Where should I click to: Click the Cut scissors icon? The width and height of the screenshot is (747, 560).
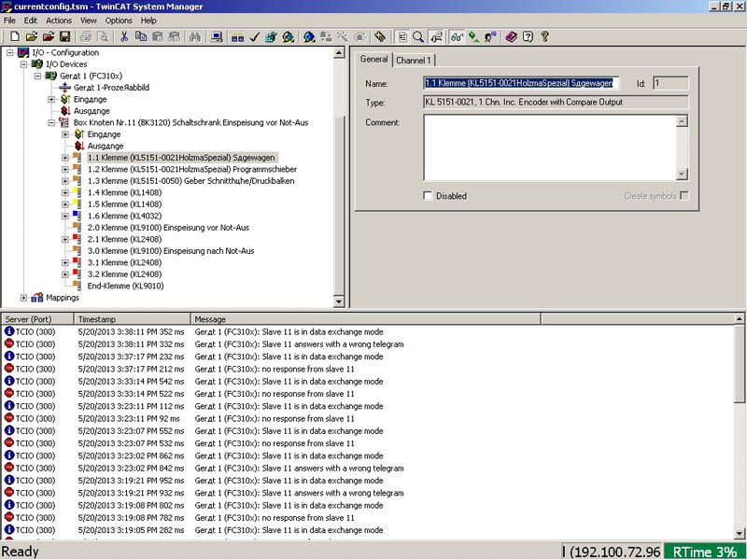pyautogui.click(x=123, y=37)
